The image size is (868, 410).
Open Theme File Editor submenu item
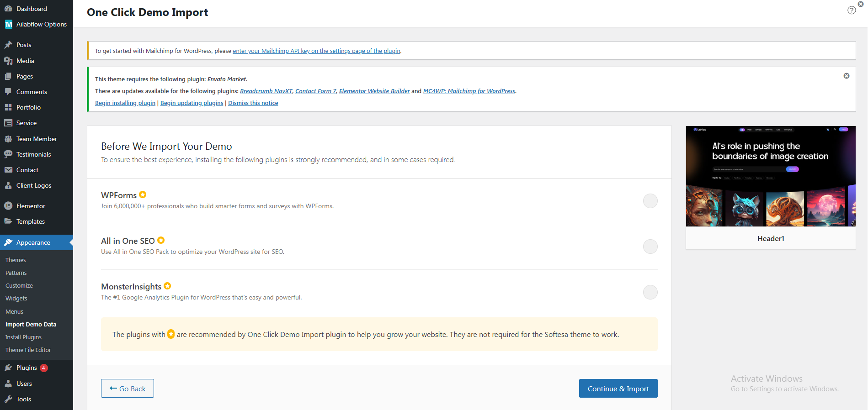click(28, 350)
